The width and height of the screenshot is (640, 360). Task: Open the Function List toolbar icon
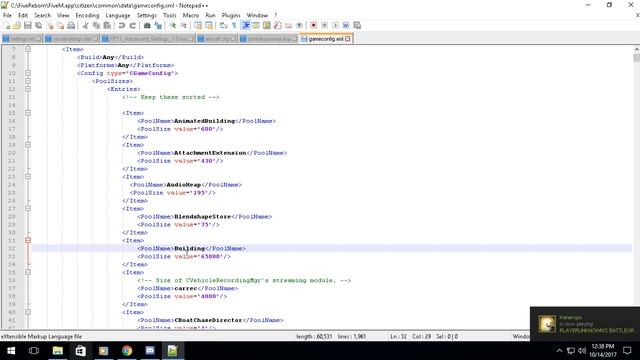pos(278,25)
